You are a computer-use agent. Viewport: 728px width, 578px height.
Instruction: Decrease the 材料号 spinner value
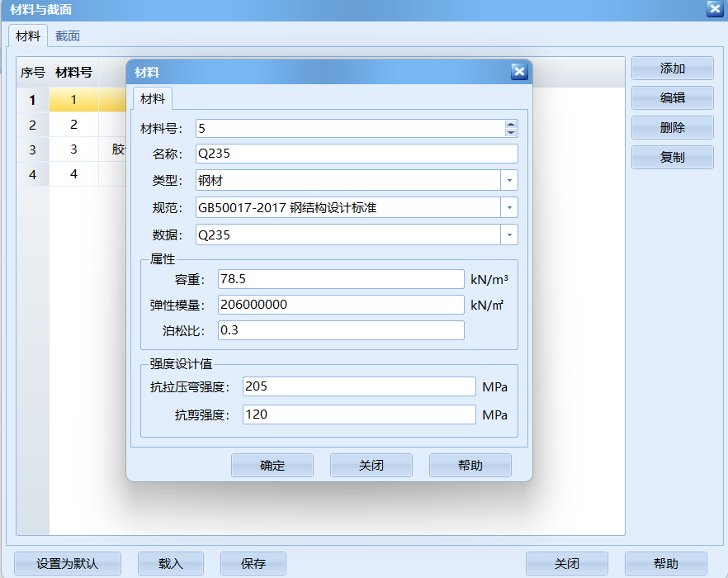click(x=511, y=132)
